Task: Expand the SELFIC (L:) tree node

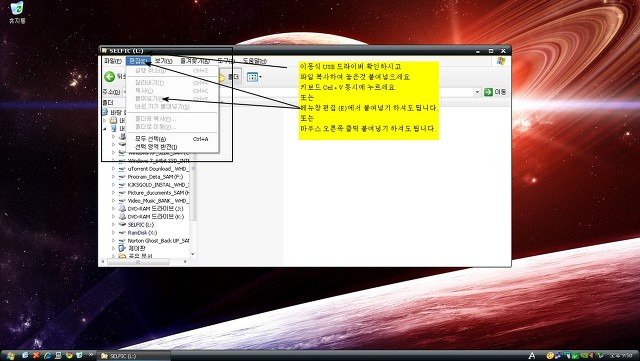Action: tap(113, 225)
